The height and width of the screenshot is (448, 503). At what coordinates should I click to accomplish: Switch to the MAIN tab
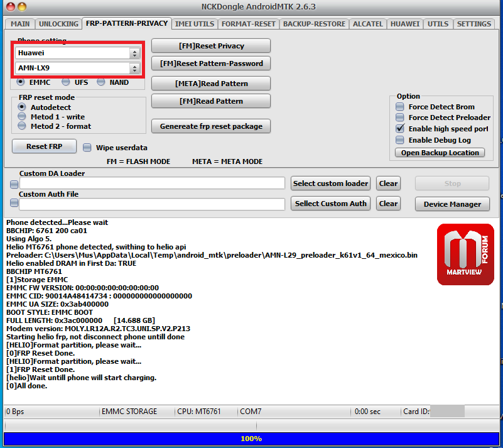tap(20, 24)
